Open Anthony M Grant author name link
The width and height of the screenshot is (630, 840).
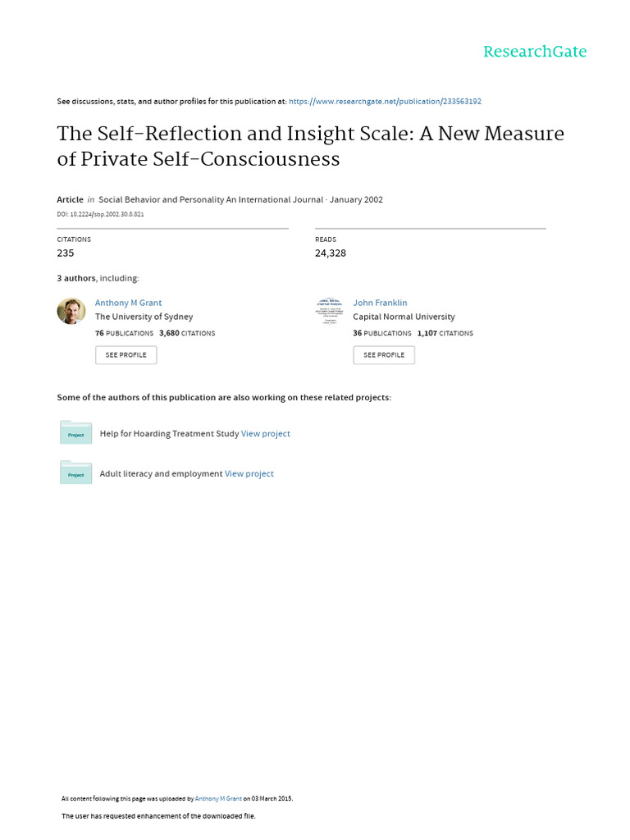pyautogui.click(x=128, y=303)
